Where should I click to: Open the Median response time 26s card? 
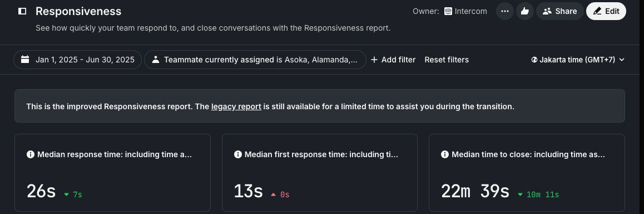tap(112, 172)
